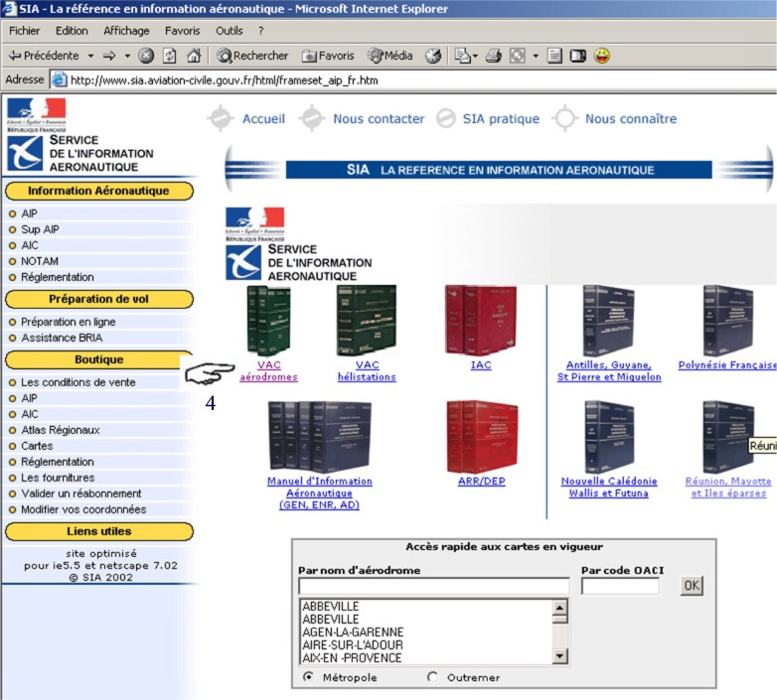Open the Edition menu
The height and width of the screenshot is (700, 777).
point(72,31)
